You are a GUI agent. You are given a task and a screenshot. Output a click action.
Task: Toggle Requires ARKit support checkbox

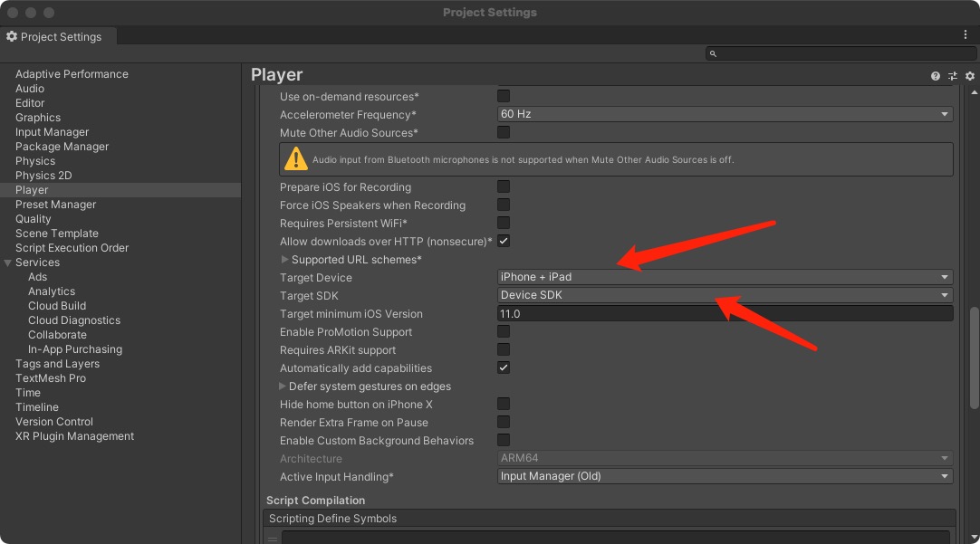503,349
